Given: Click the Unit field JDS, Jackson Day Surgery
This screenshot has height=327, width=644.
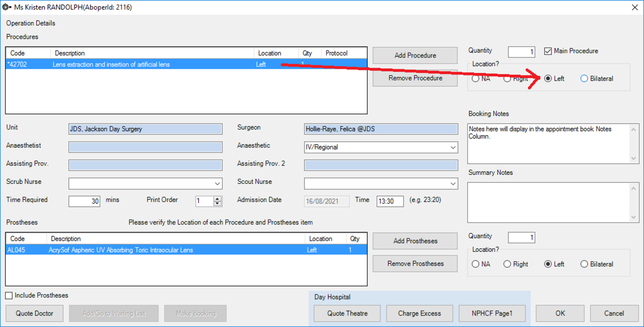Looking at the screenshot, I should (146, 129).
